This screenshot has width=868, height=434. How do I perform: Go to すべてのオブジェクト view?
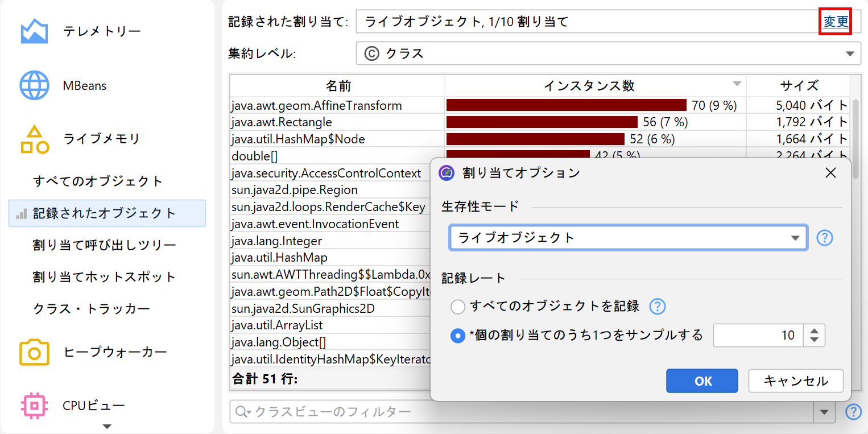point(98,181)
